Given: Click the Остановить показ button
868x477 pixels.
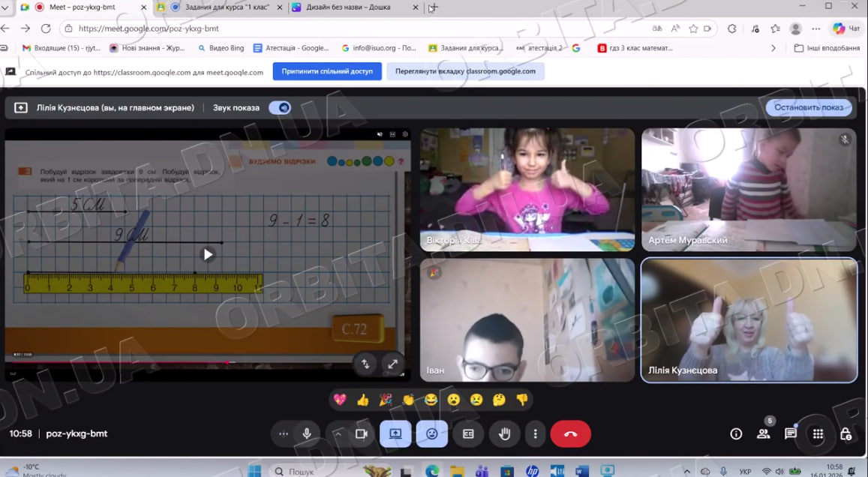Looking at the screenshot, I should coord(809,107).
